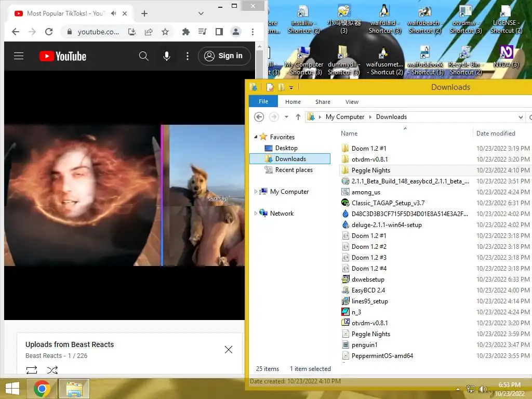This screenshot has height=399, width=532.
Task: Bookmark page with star icon
Action: pos(165,32)
